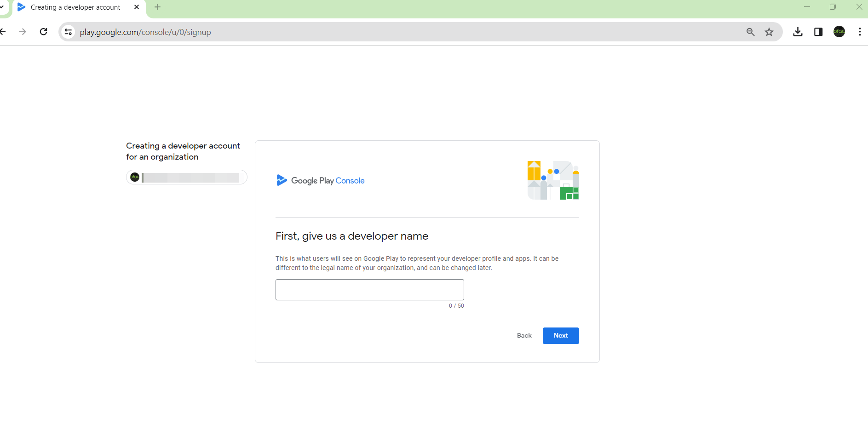Focus the developer name text field

pos(369,290)
